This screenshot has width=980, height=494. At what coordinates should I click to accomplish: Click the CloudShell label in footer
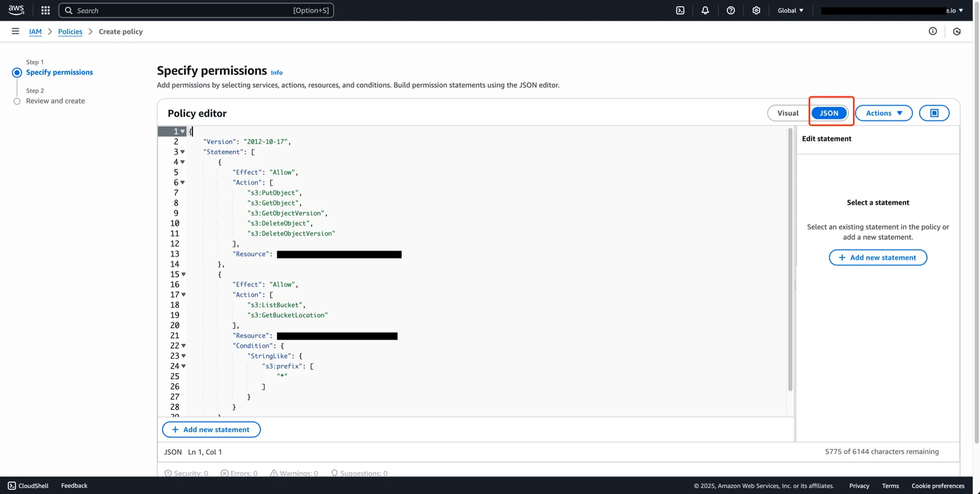[33, 486]
